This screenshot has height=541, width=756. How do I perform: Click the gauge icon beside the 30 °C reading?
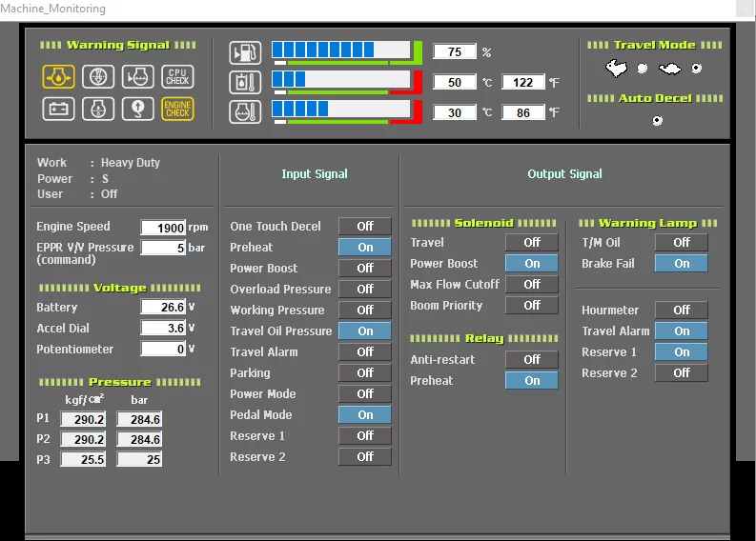(x=245, y=111)
